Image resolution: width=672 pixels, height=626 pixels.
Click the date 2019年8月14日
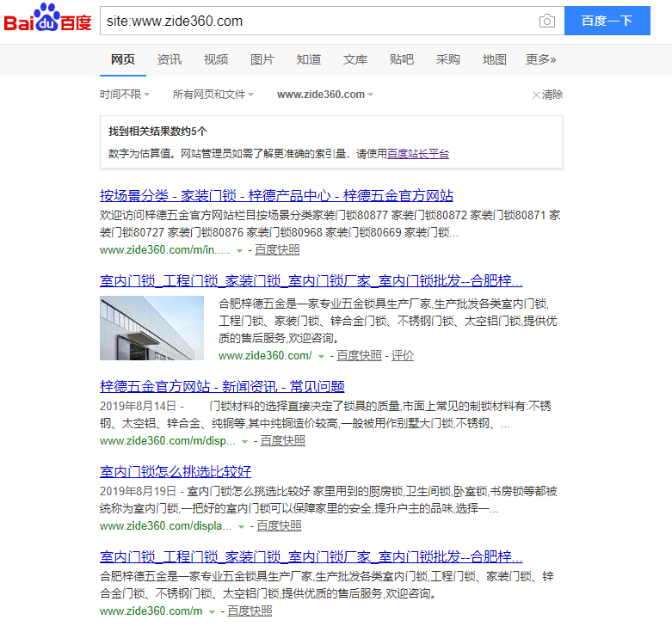pyautogui.click(x=138, y=407)
